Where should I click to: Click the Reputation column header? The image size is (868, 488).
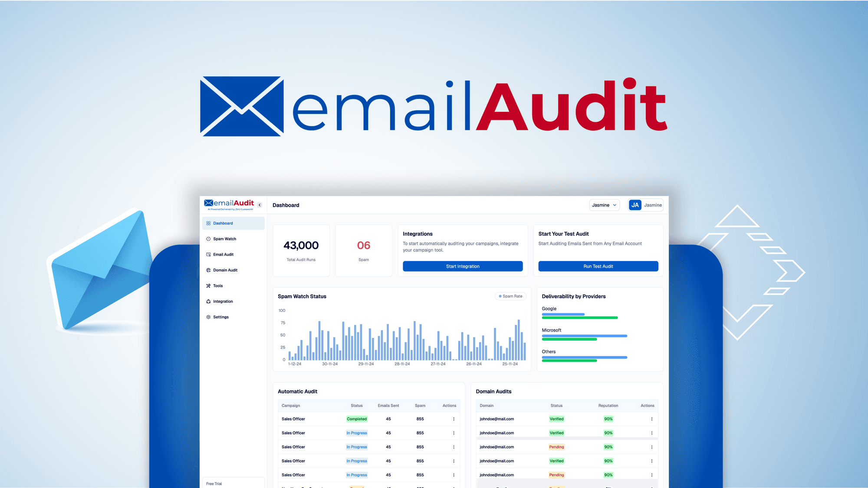pos(608,406)
